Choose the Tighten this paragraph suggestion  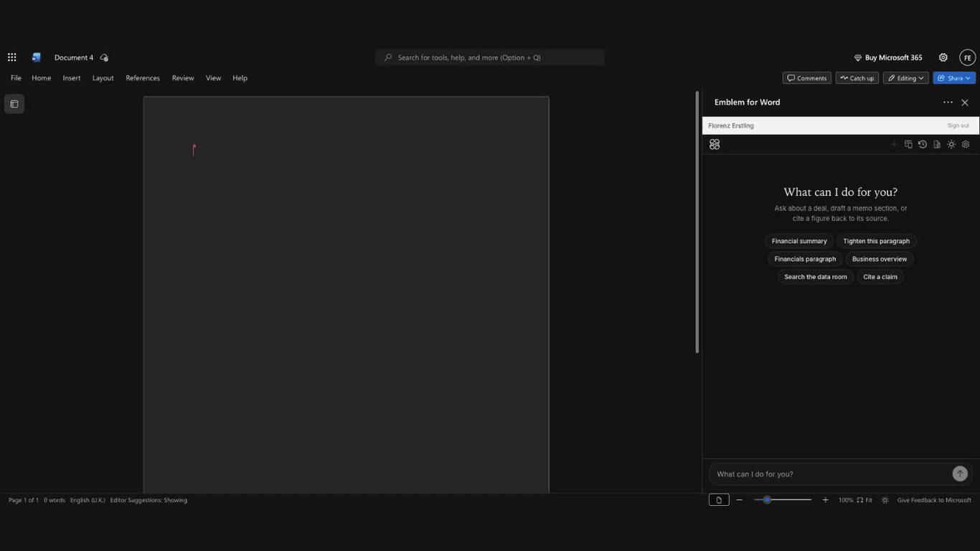pyautogui.click(x=877, y=241)
